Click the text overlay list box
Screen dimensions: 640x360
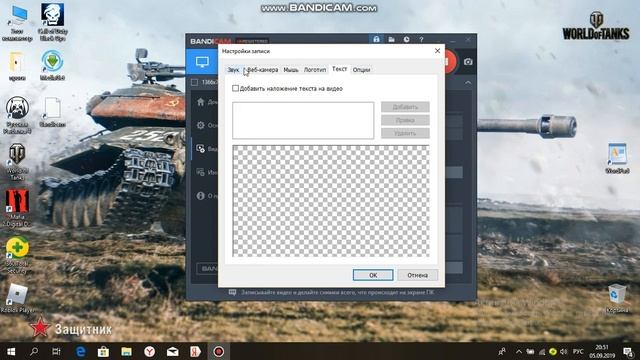coord(303,120)
